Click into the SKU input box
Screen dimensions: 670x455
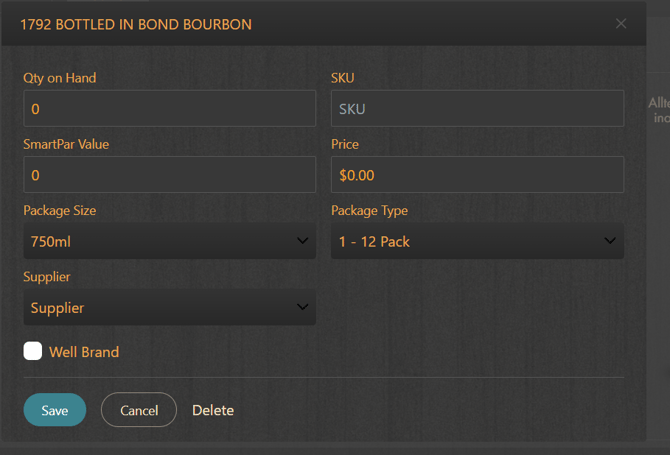[x=477, y=108]
